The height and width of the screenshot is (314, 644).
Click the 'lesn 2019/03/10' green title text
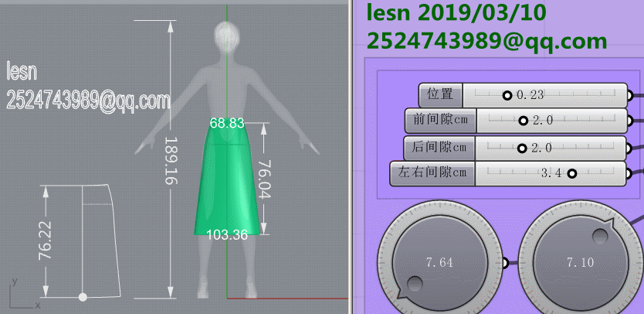tap(456, 12)
